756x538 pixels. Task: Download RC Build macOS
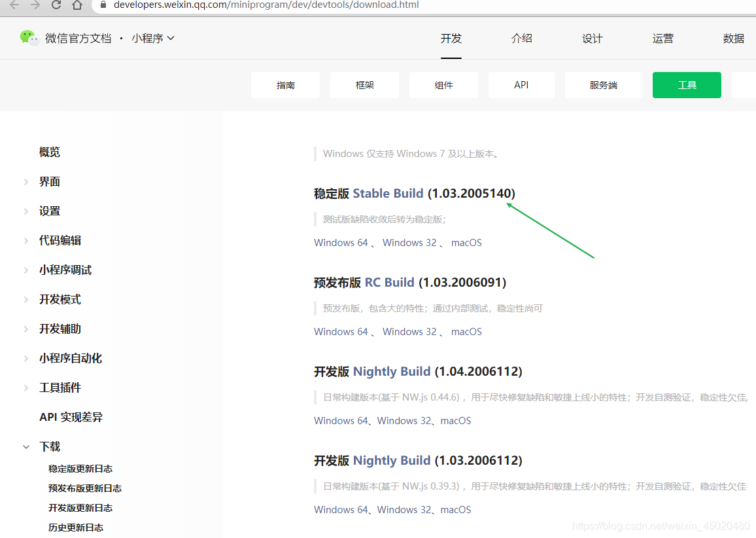[466, 332]
